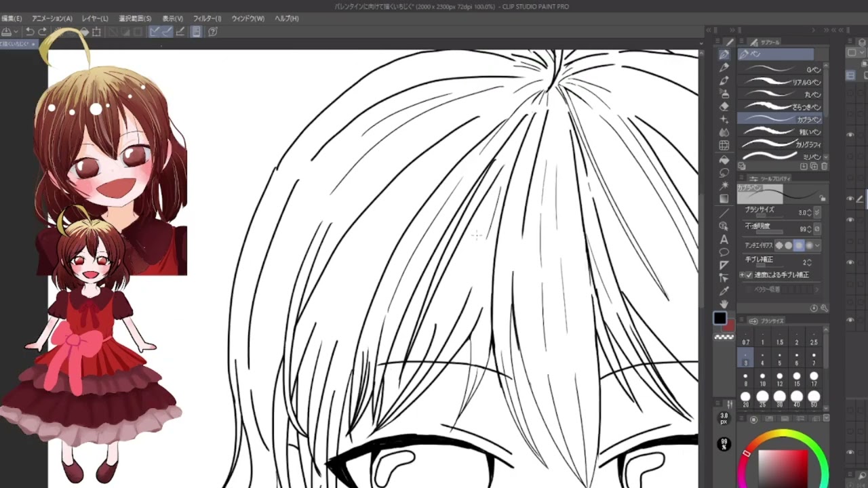Image resolution: width=868 pixels, height=488 pixels.
Task: Open the Sub Tool panel hamburger menu
Action: tap(741, 42)
